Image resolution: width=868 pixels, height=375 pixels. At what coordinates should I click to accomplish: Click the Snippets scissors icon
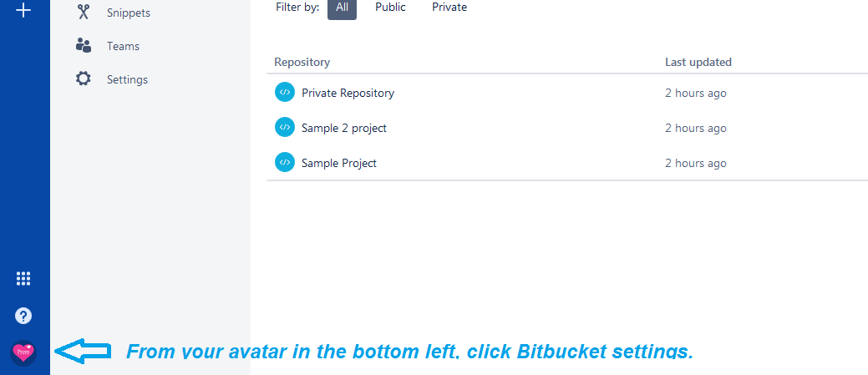tap(83, 13)
